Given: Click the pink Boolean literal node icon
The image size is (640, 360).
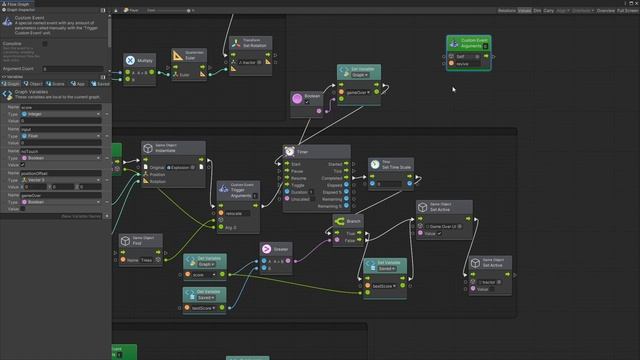Looking at the screenshot, I should [297, 98].
